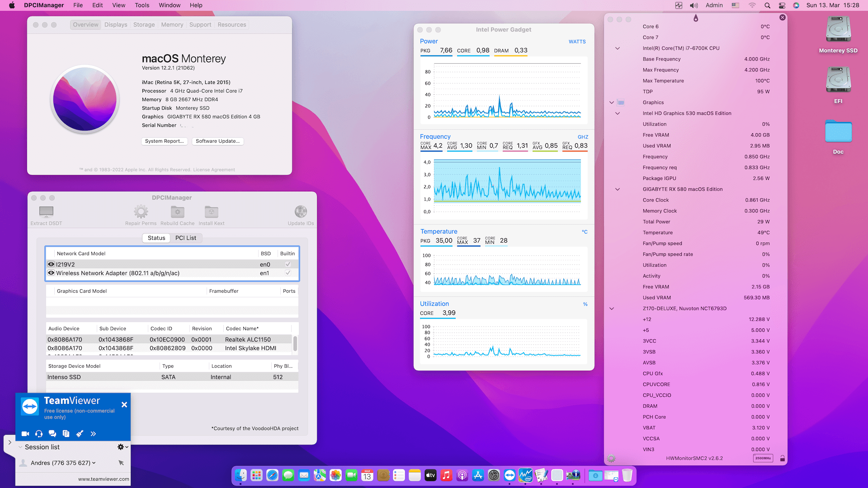Screen dimensions: 868x488
Task: Collapse the Intel Core i7-6700K section
Action: pos(618,48)
